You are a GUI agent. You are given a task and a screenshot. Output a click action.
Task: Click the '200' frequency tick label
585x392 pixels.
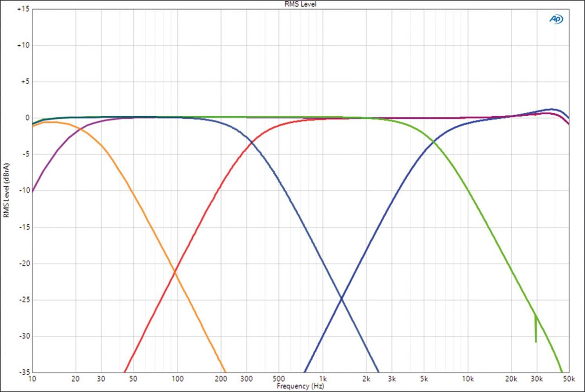221,379
